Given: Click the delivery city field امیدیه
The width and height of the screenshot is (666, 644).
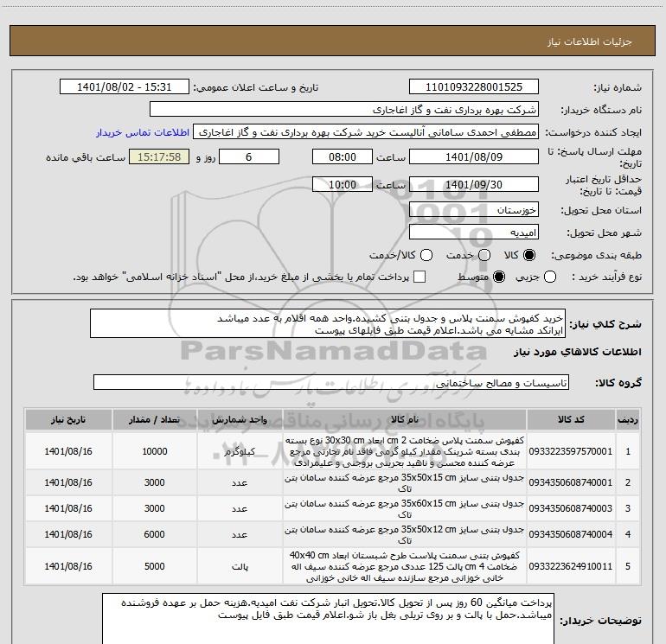Looking at the screenshot, I should point(474,232).
